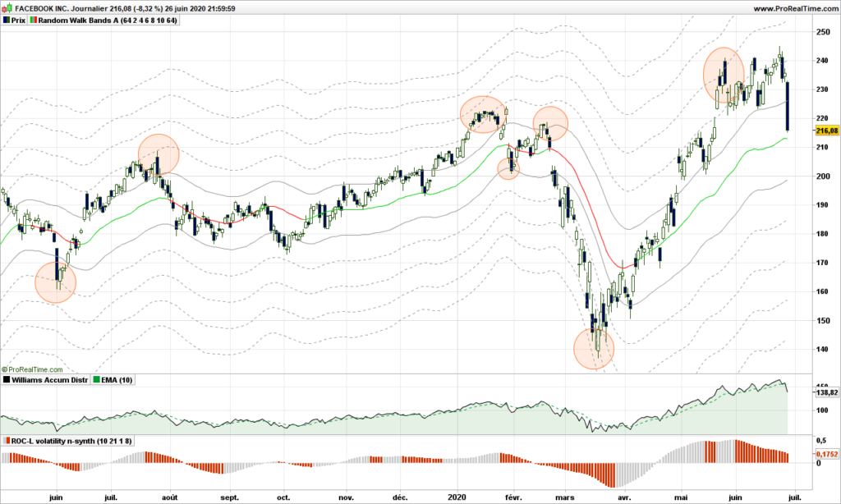Click the green EMA (10) swatch
841x504 pixels.
(x=97, y=380)
